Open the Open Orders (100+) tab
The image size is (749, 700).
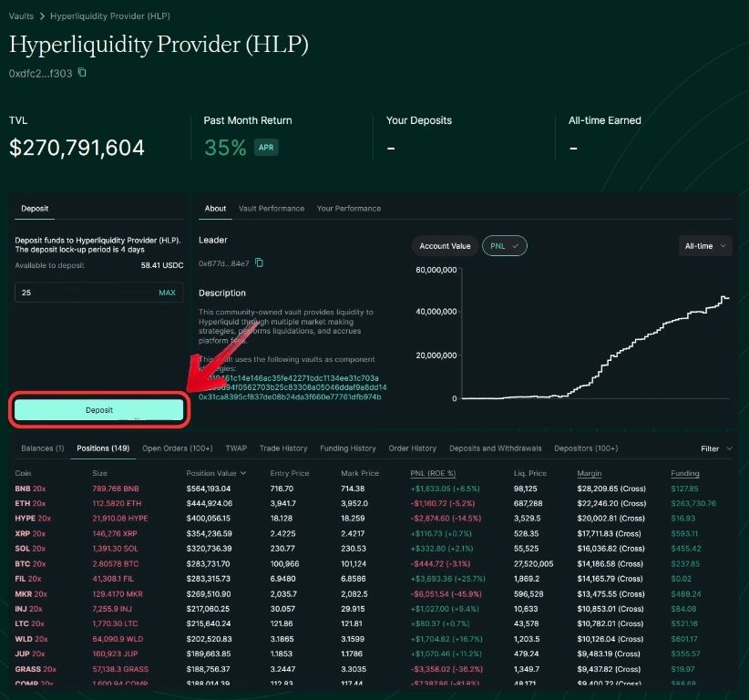(x=177, y=448)
